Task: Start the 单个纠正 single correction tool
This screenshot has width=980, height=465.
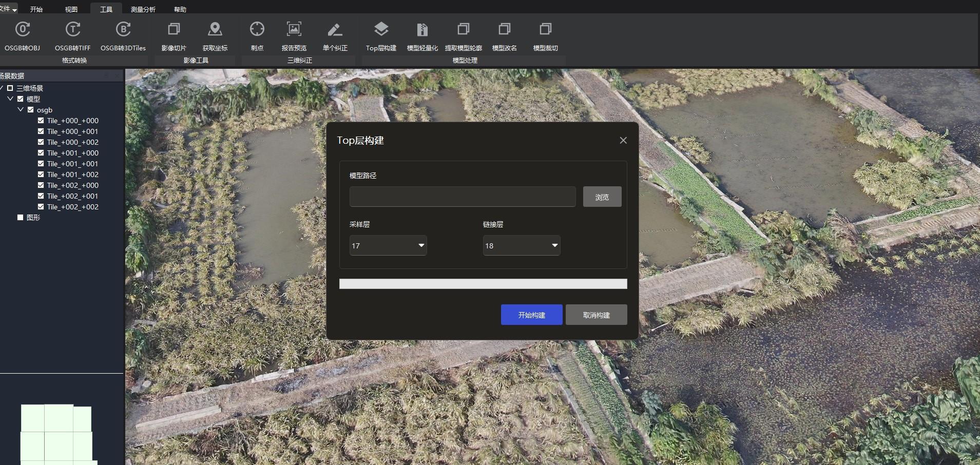Action: pos(335,36)
